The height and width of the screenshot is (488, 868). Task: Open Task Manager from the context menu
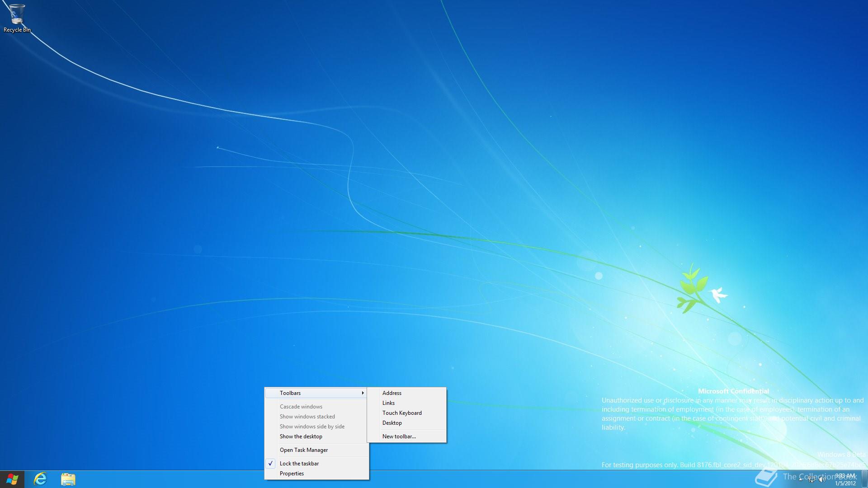[316, 450]
